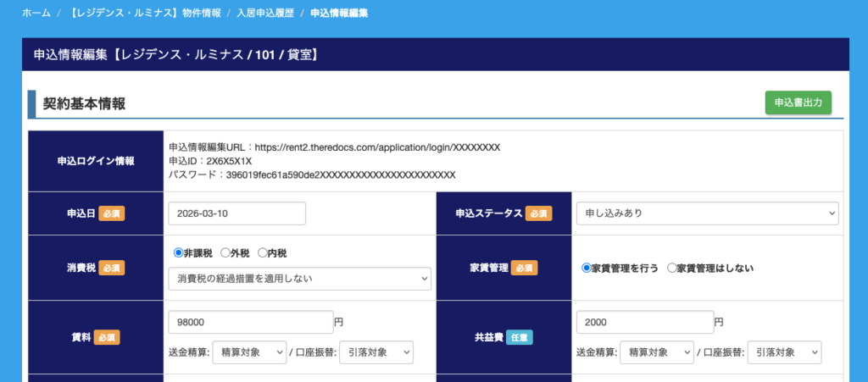Click the 申込情報編集 current breadcrumb item
The image size is (868, 382).
(339, 14)
